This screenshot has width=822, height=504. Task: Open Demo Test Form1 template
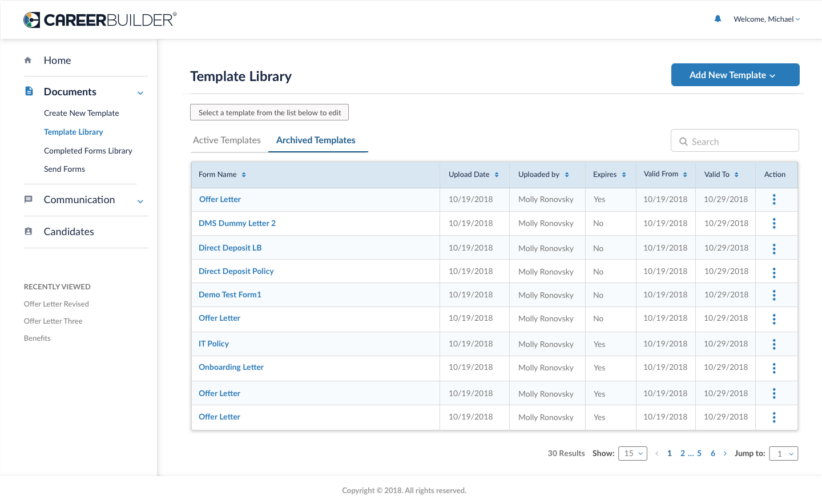[230, 295]
